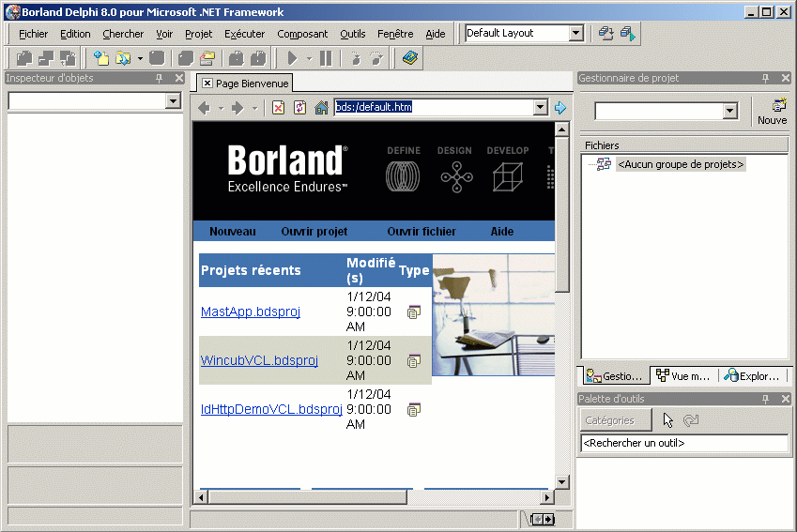
Task: Expand the Run button dropdown arrow
Action: pos(309,59)
